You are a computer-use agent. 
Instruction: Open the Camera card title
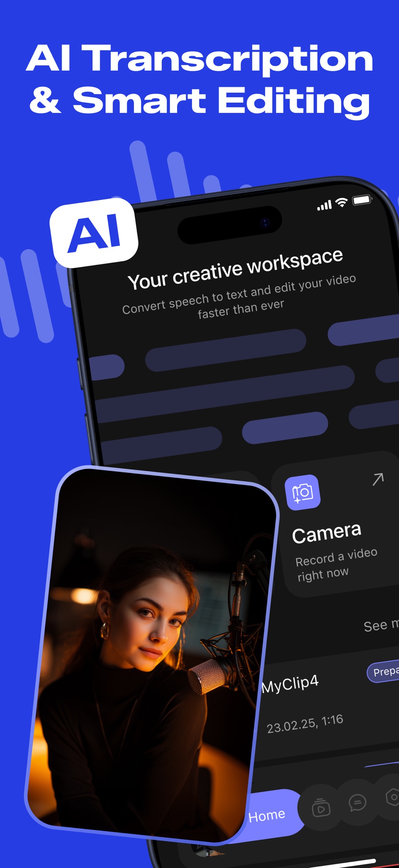[327, 533]
